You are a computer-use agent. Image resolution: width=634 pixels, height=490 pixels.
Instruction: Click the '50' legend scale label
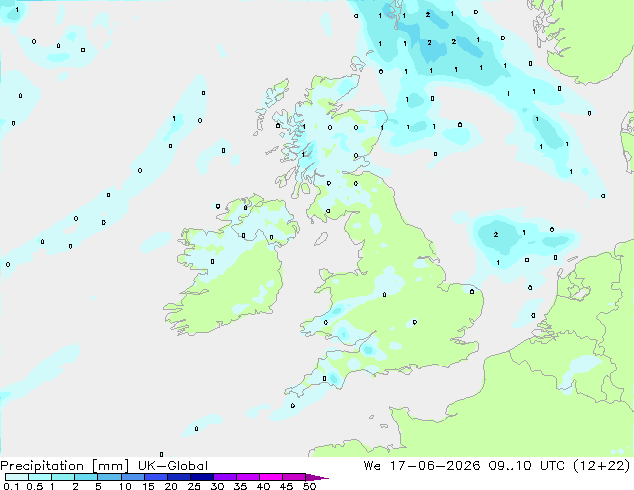pyautogui.click(x=310, y=486)
